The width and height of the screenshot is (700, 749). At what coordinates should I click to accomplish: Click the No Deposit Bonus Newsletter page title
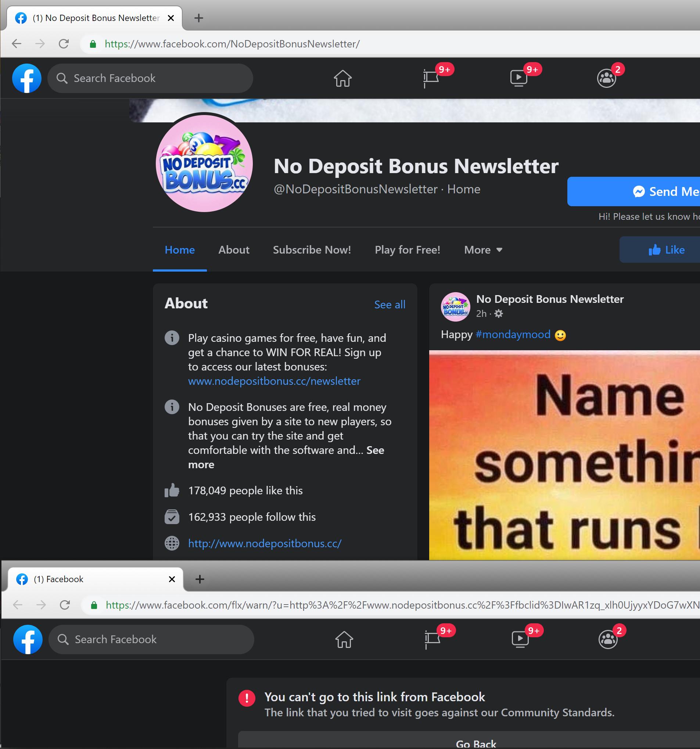click(x=416, y=166)
